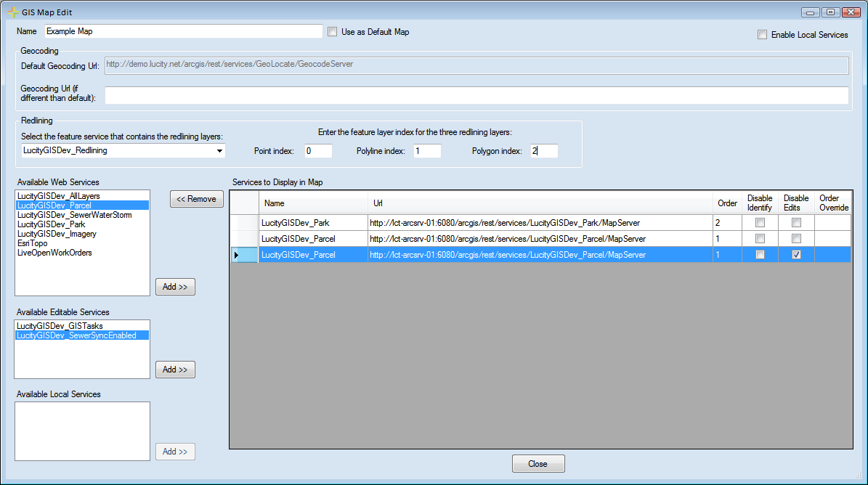Open the redlining feature service dropdown
Screen dimensions: 868x485
pos(219,151)
